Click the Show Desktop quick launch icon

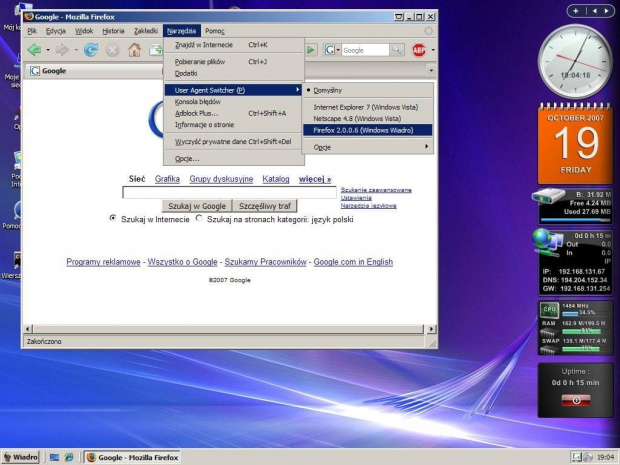(54, 457)
